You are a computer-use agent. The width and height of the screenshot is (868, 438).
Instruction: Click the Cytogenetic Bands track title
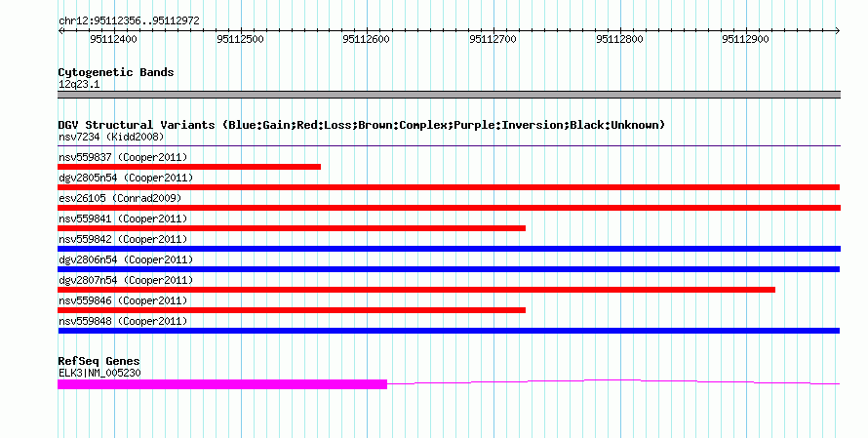(116, 72)
